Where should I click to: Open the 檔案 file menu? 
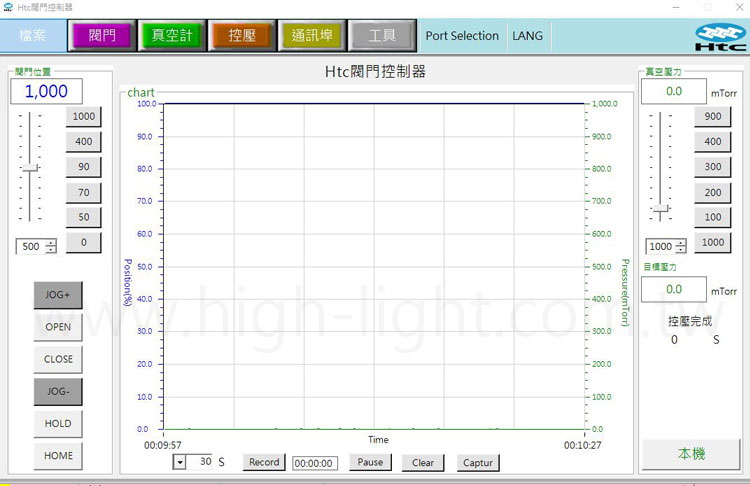33,35
